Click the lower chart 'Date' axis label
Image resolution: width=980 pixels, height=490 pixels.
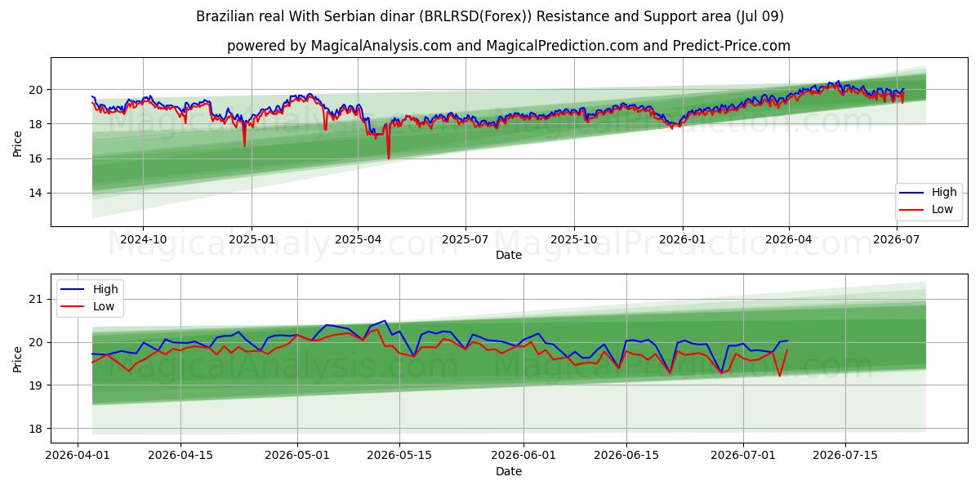pos(508,471)
